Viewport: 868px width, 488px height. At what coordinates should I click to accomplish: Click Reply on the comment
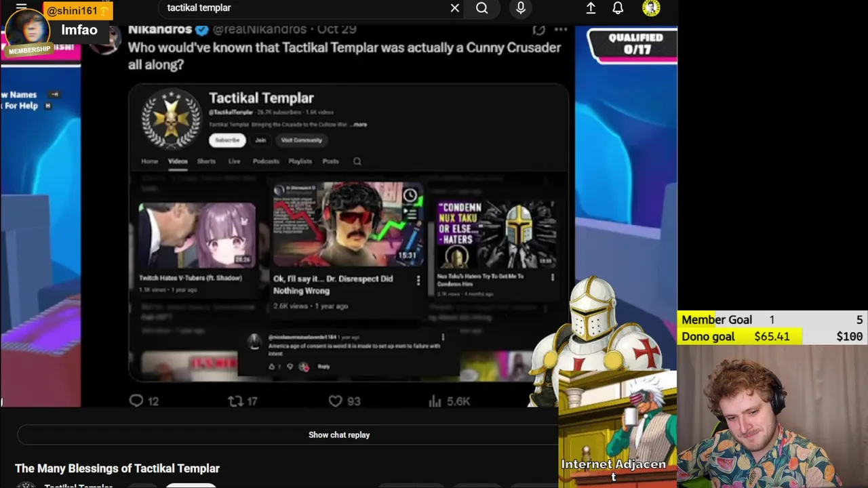coord(323,367)
